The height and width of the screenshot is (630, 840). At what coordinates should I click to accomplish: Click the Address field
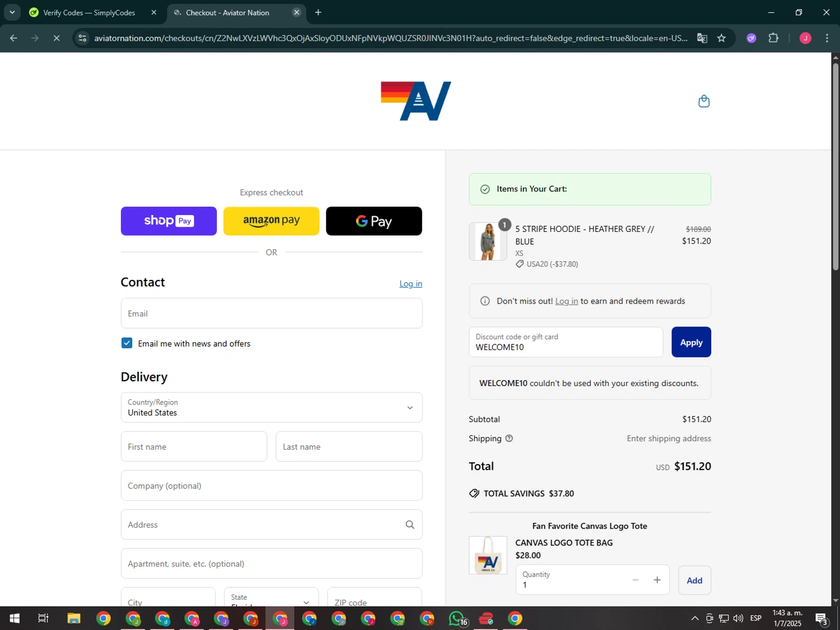(x=272, y=525)
